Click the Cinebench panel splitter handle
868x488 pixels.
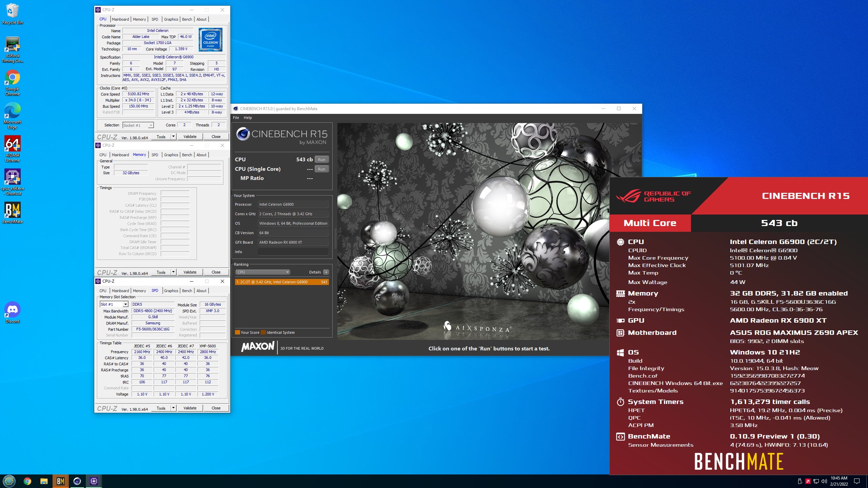(335, 239)
